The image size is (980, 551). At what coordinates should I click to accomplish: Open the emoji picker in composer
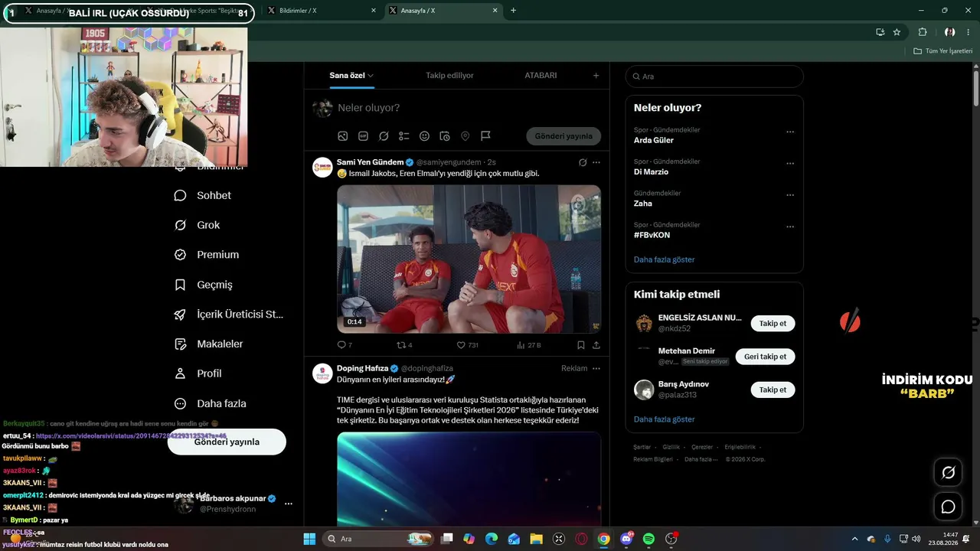click(x=424, y=136)
